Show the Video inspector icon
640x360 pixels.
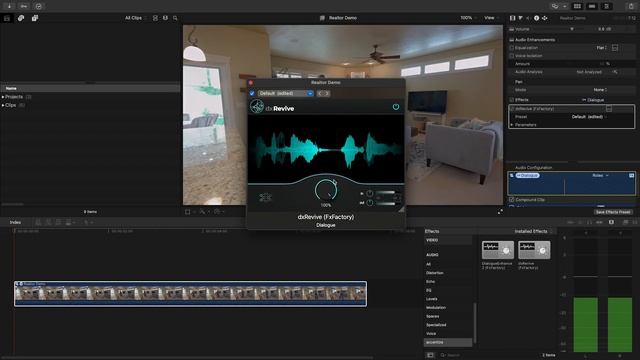point(513,18)
